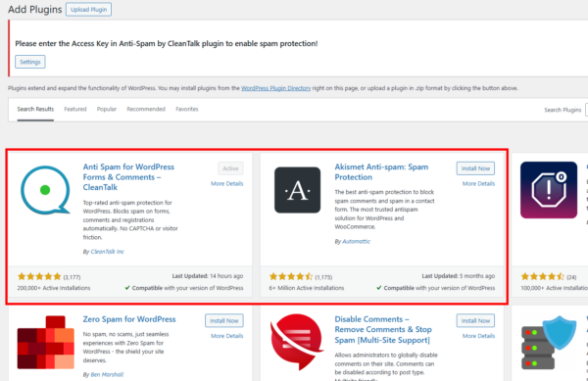Click the server with blue shield icon
This screenshot has height=381, width=588.
(x=549, y=343)
